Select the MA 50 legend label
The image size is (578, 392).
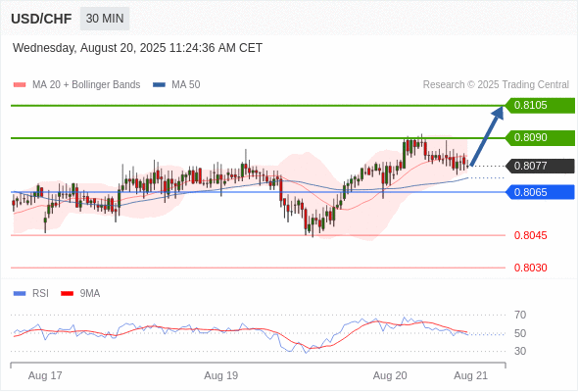point(186,85)
